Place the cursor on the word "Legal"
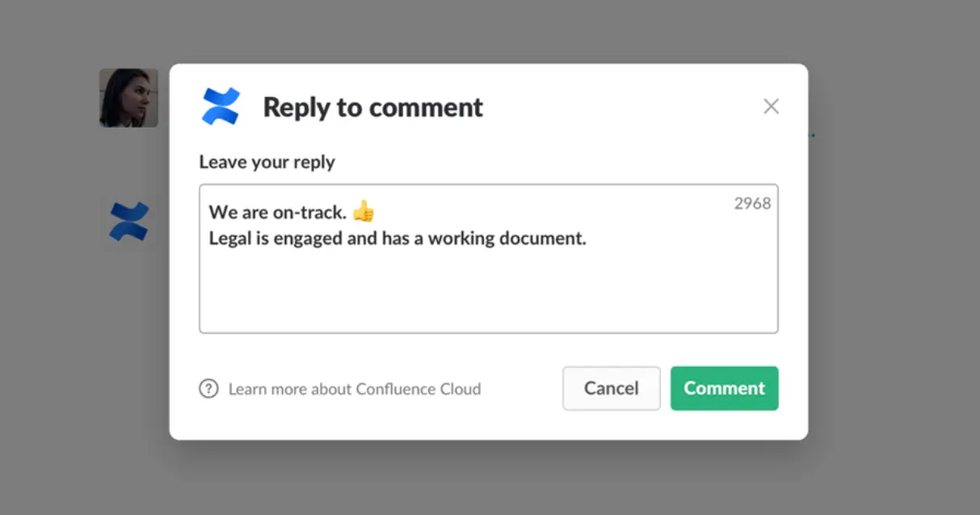Viewport: 980px width, 515px height. [229, 239]
